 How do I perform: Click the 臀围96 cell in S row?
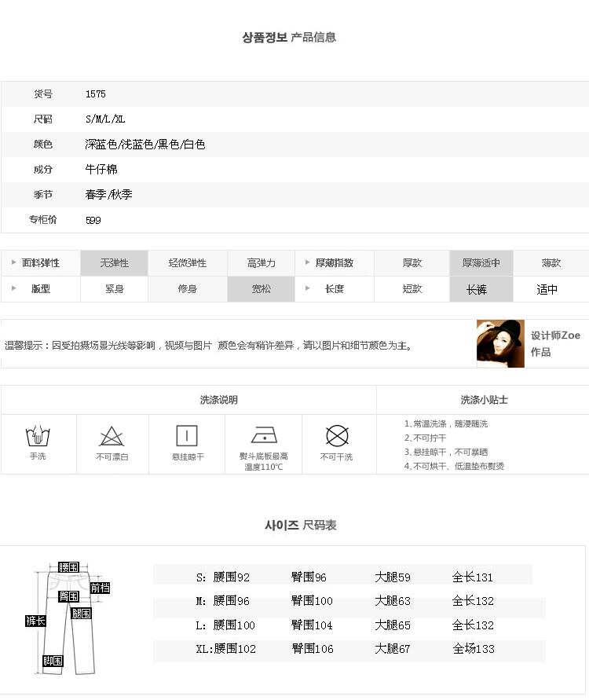[309, 577]
